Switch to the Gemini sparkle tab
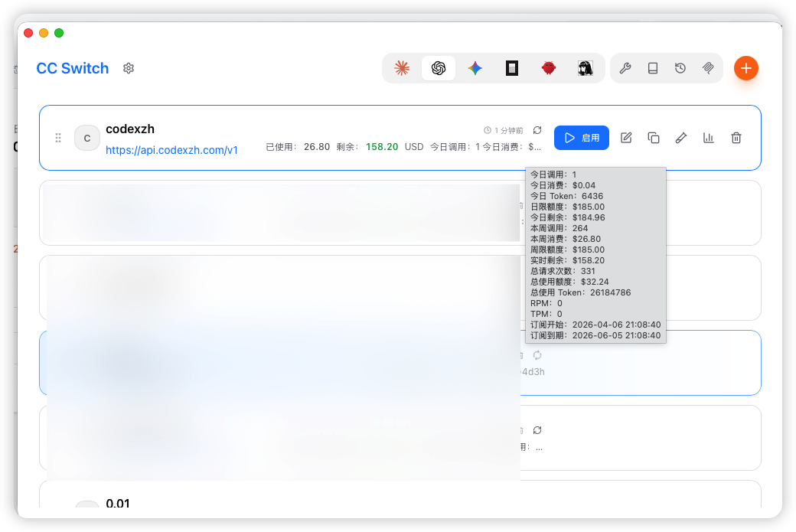The height and width of the screenshot is (532, 796). 475,68
